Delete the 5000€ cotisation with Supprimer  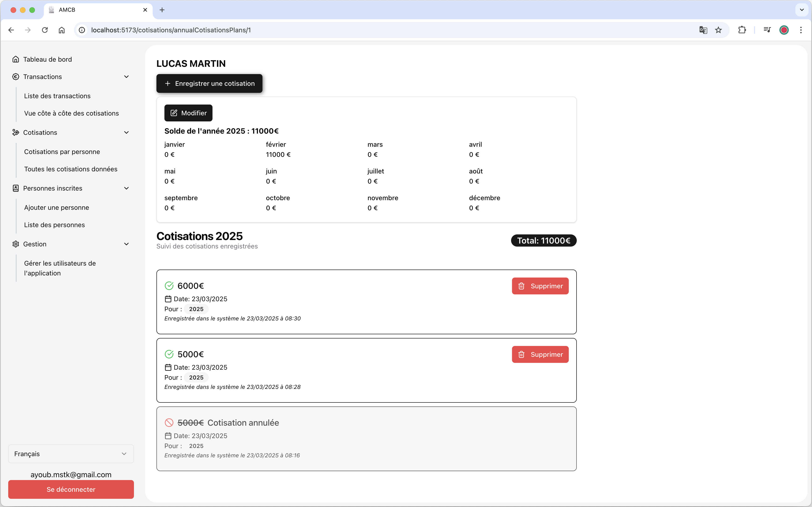(540, 354)
